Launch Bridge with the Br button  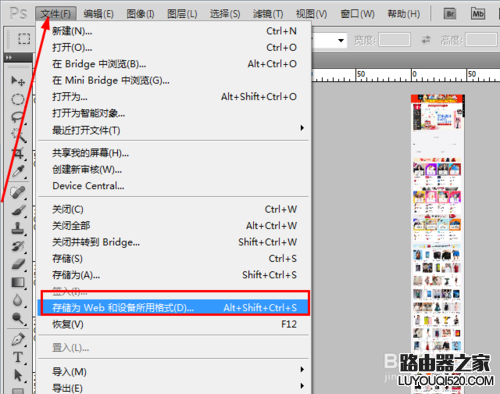coord(450,14)
